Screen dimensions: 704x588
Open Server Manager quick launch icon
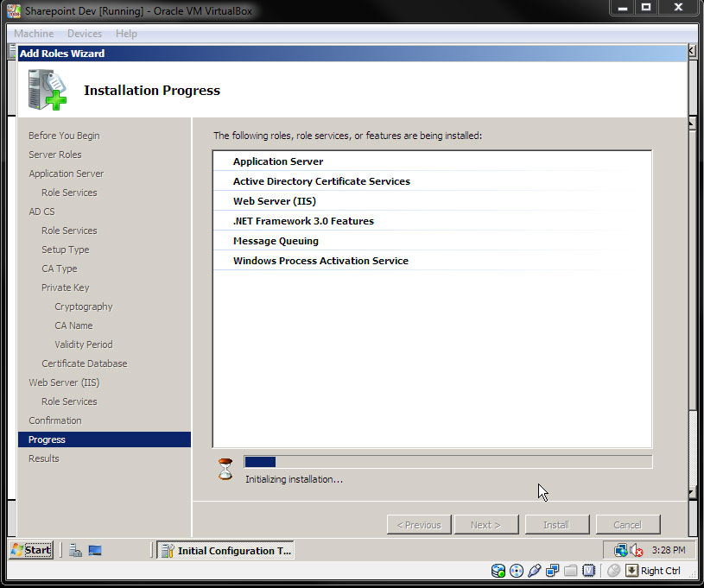(x=75, y=550)
